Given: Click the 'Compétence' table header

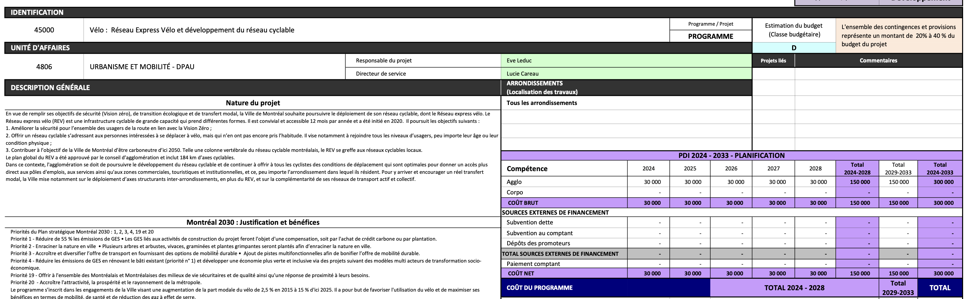Looking at the screenshot, I should pos(564,168).
